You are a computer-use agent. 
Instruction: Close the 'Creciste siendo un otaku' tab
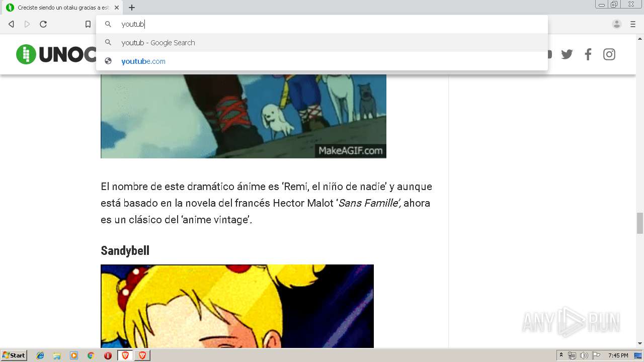pyautogui.click(x=117, y=8)
